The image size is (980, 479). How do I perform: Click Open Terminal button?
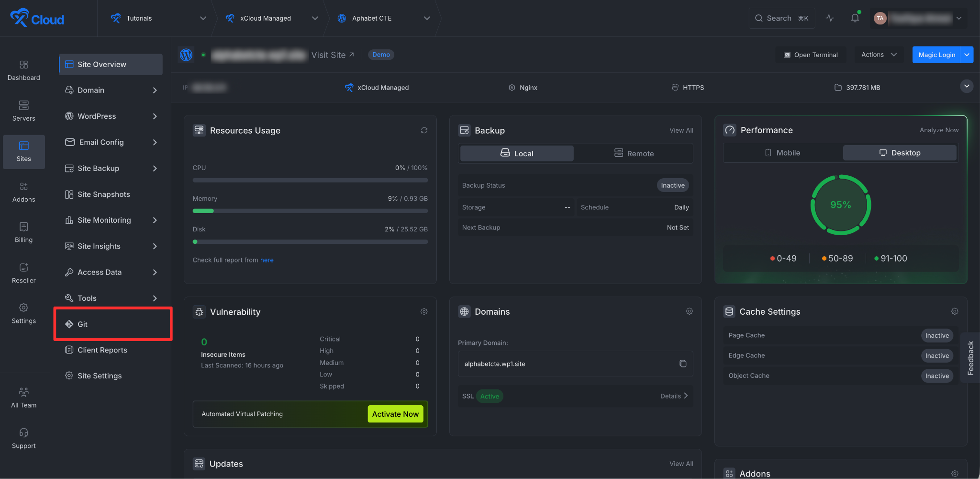(811, 55)
